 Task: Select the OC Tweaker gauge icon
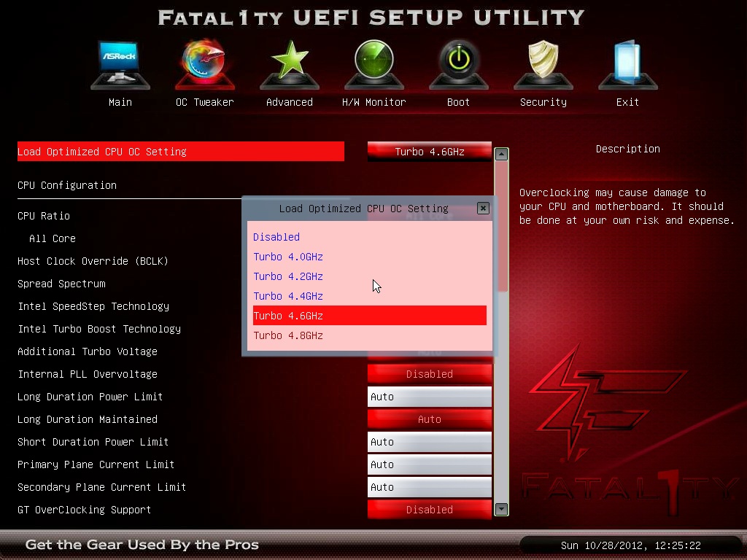(205, 65)
